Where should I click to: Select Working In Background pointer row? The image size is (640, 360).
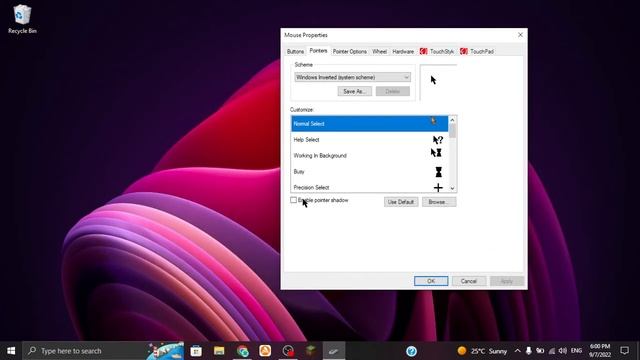(x=369, y=156)
